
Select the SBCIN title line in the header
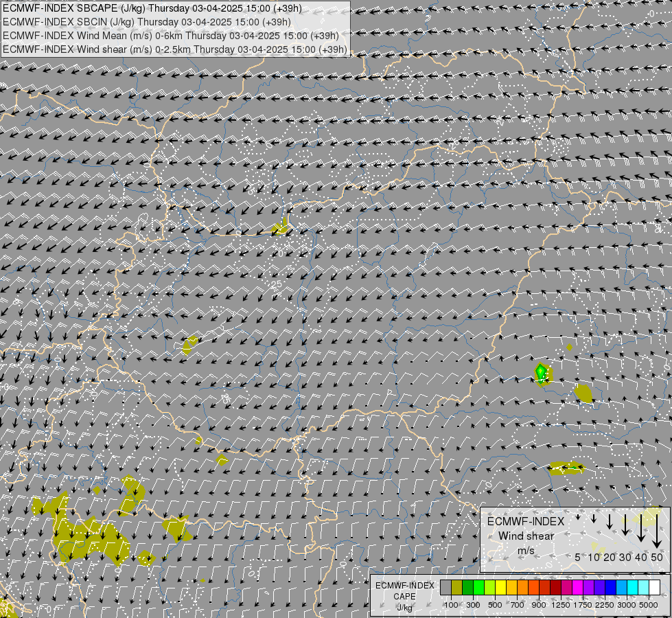[x=147, y=22]
